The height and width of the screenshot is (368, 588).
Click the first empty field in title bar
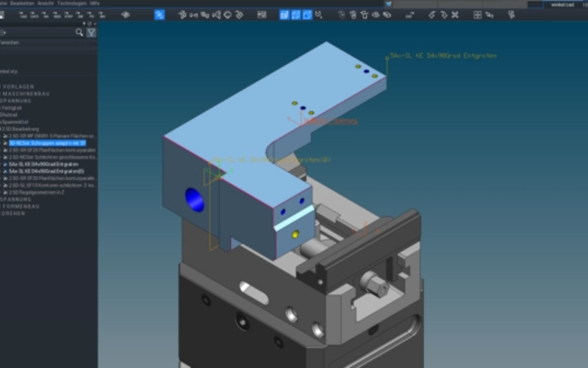point(415,4)
